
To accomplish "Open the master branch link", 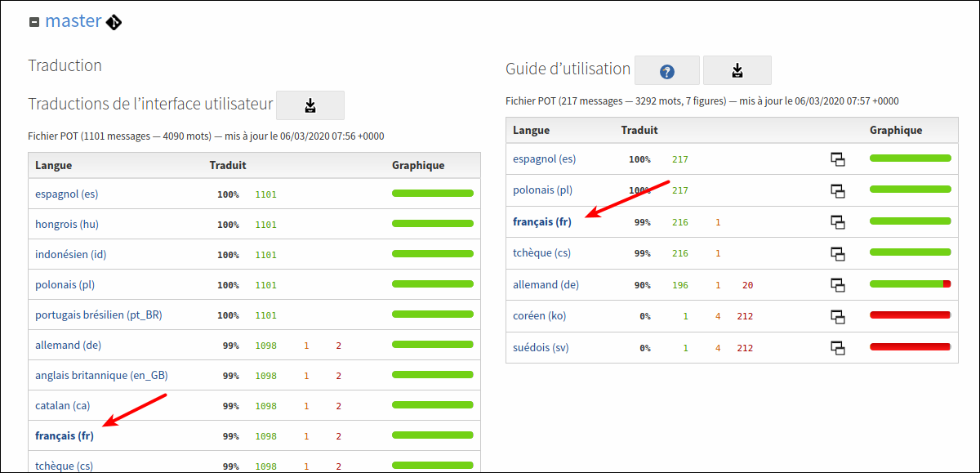I will [73, 21].
